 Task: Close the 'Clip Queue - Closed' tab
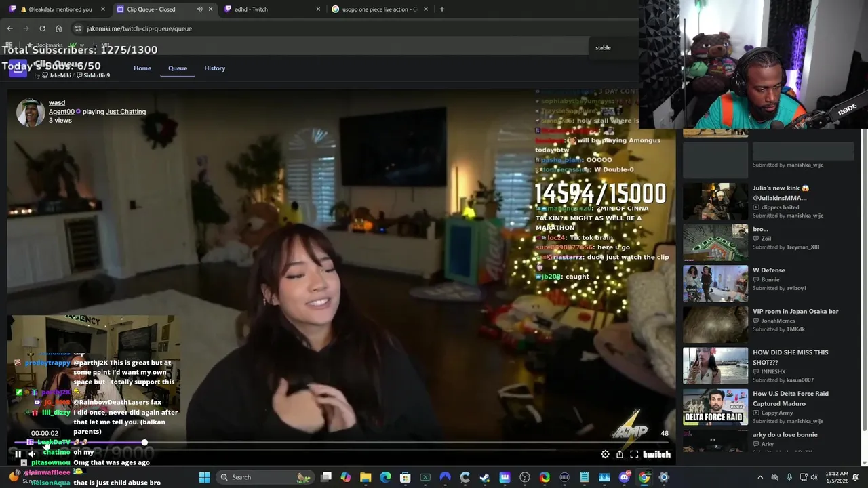point(211,9)
